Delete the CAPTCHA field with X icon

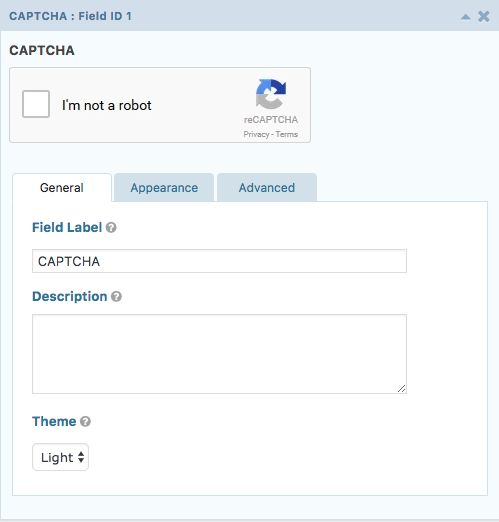[484, 16]
